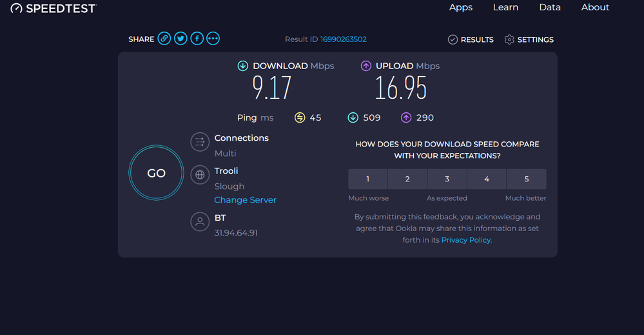Rate download speed as 5
Screen dimensions: 644x335
click(x=527, y=179)
